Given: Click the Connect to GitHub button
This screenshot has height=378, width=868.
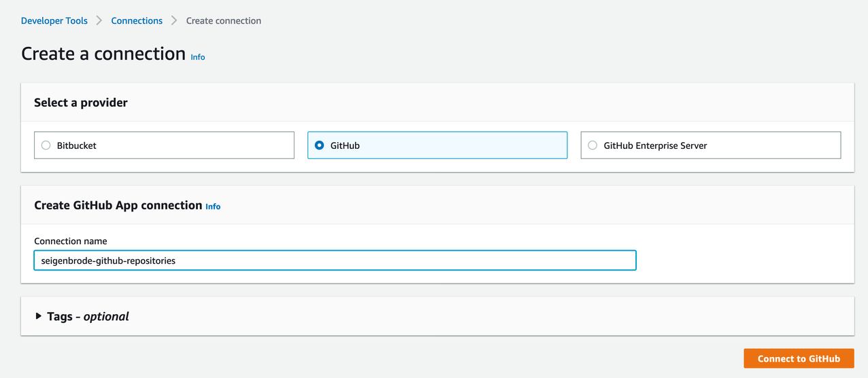Looking at the screenshot, I should 799,358.
